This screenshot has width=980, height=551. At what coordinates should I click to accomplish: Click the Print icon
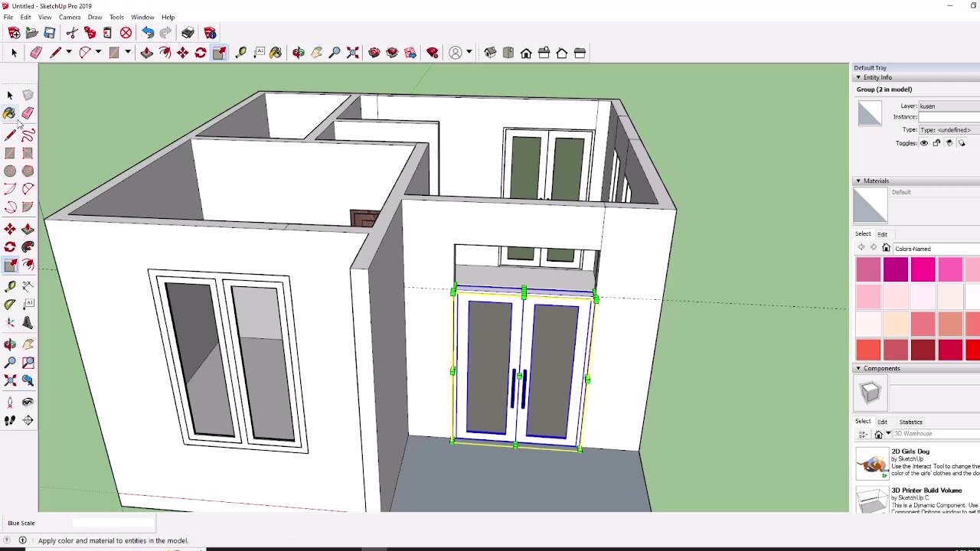click(188, 33)
